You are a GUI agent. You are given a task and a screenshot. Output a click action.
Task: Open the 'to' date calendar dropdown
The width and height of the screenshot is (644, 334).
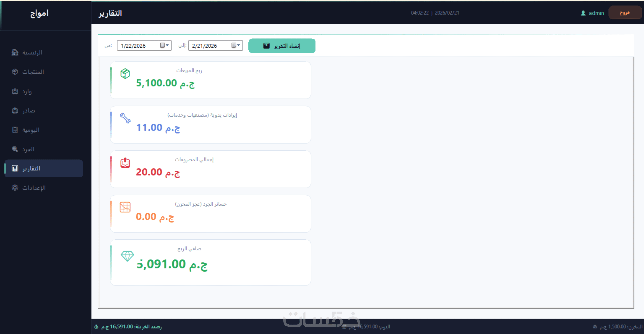click(x=236, y=45)
